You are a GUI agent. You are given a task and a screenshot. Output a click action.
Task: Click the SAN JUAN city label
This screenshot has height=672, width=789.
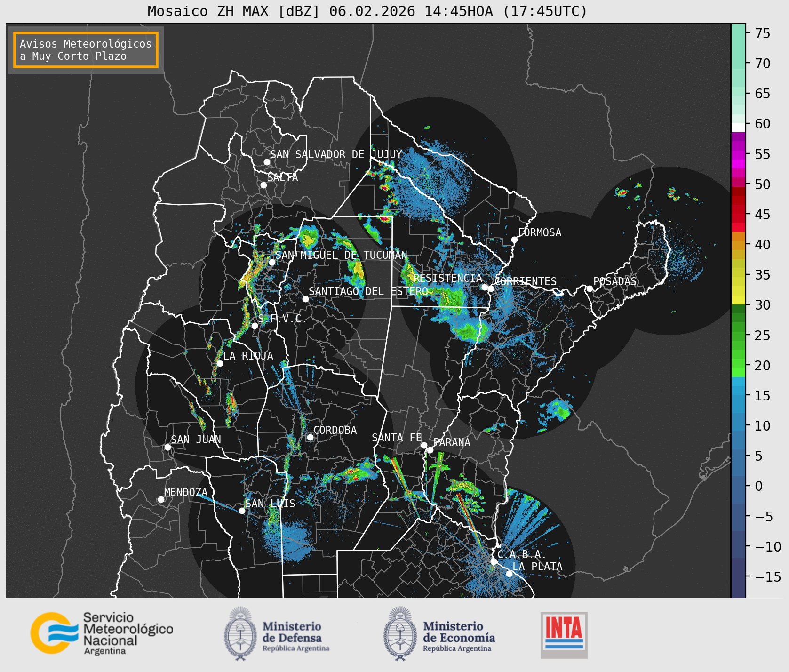[196, 440]
